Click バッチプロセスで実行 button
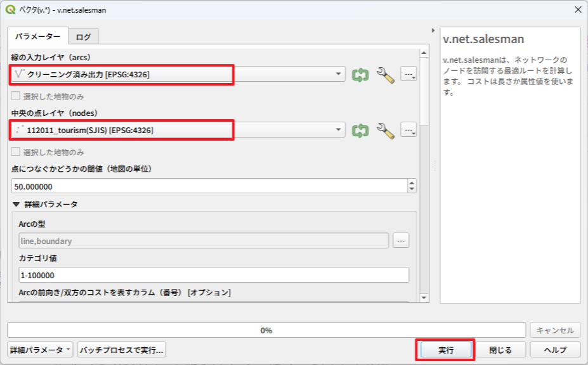The image size is (588, 365). 121,350
